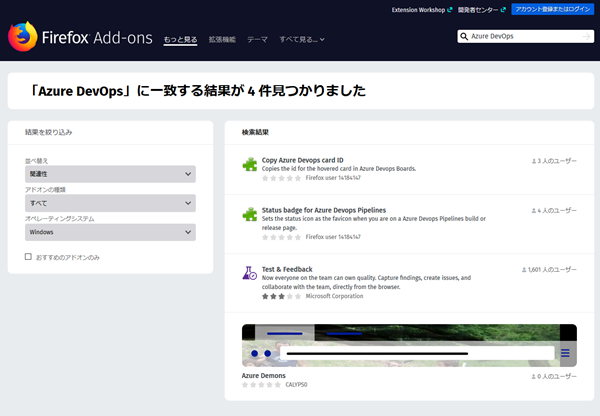The width and height of the screenshot is (600, 416).
Task: Click star rating of Azure Demons
Action: [261, 385]
